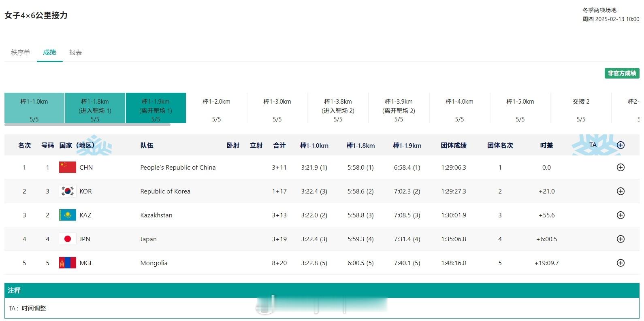Viewport: 644px width, 321px height.
Task: Click the TA column header
Action: 593,145
